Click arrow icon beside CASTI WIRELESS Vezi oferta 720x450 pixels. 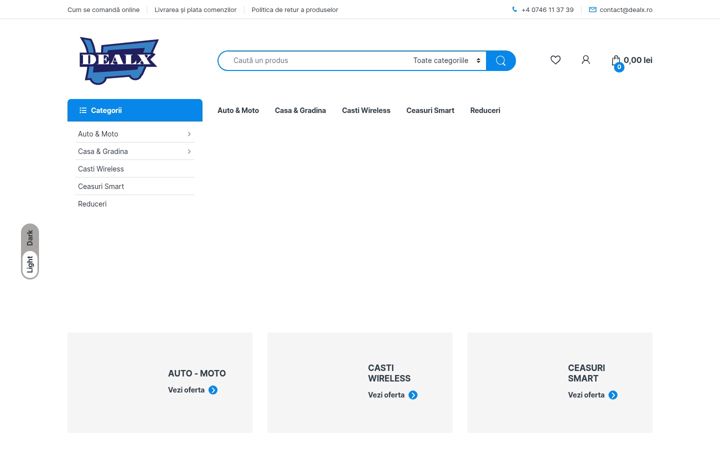click(413, 395)
